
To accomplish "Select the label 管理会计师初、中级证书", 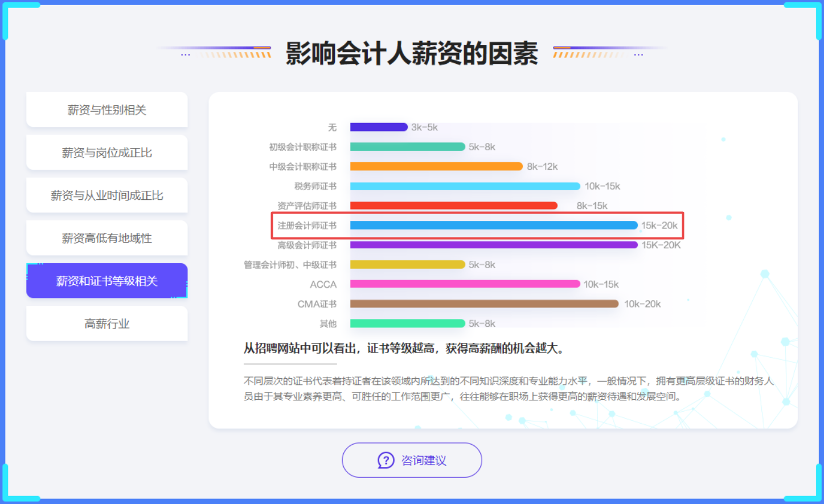I will coord(290,265).
